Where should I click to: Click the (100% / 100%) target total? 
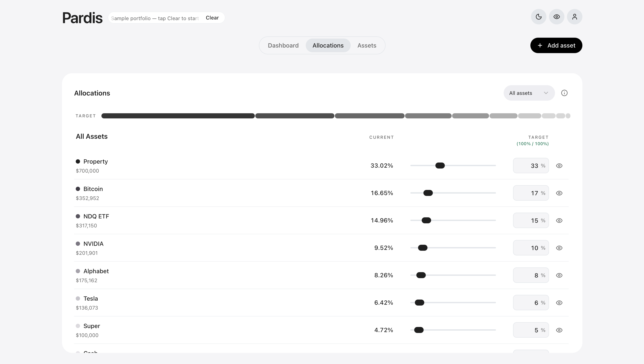pyautogui.click(x=533, y=144)
